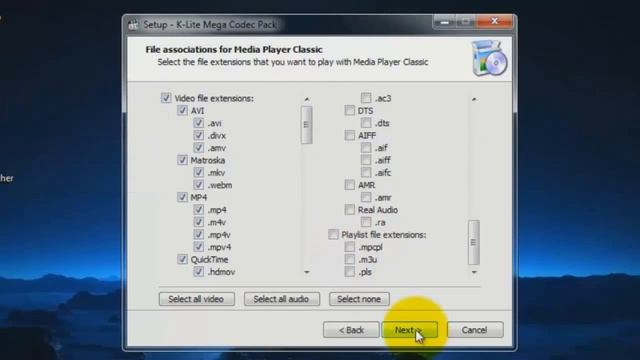Check the .mpcpl playlist checkbox
This screenshot has width=640, height=360.
tap(349, 247)
